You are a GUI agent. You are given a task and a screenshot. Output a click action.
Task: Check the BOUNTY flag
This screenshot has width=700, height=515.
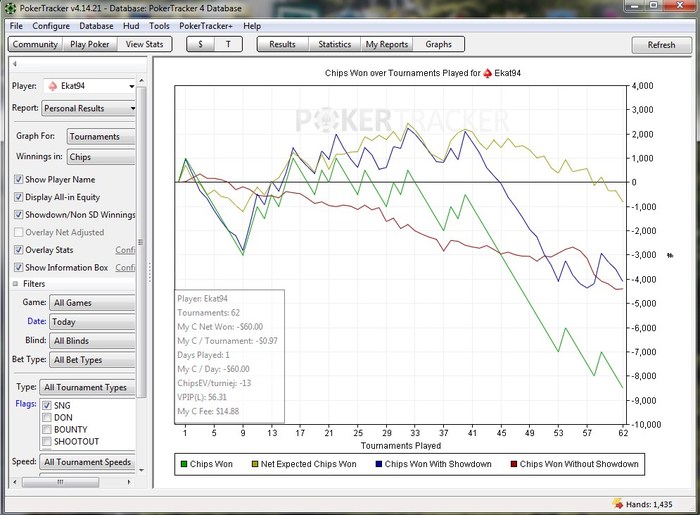coord(46,429)
